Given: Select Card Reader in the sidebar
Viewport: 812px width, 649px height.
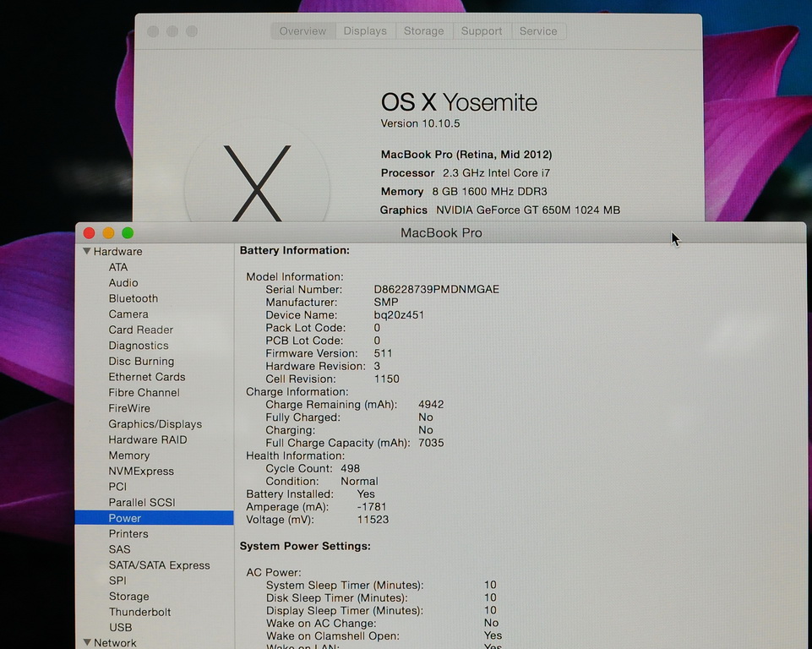Looking at the screenshot, I should pyautogui.click(x=141, y=330).
